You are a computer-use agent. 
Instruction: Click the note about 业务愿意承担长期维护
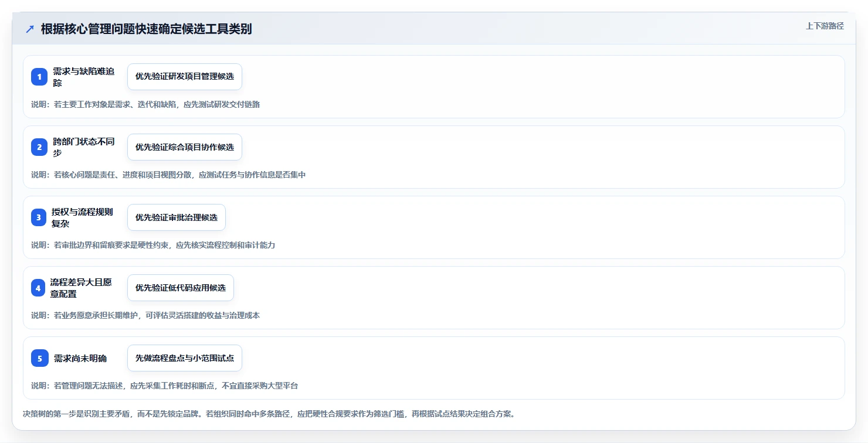coord(145,315)
